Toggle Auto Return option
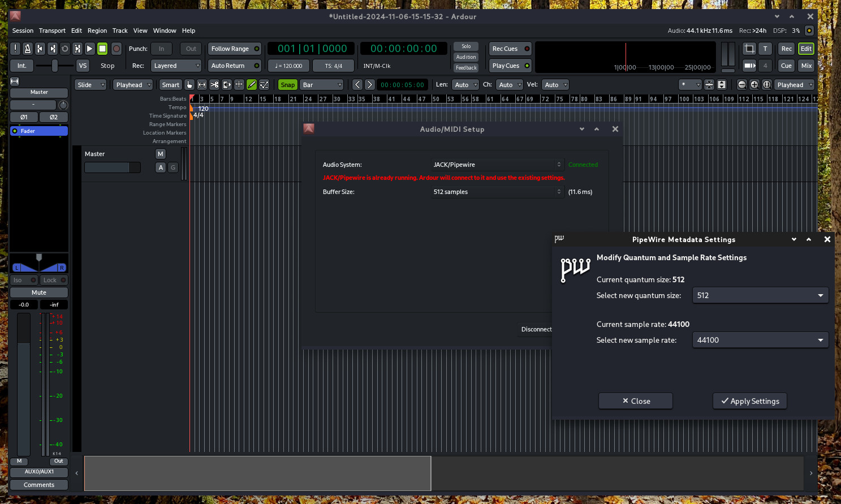Viewport: 841px width, 504px height. click(x=235, y=66)
